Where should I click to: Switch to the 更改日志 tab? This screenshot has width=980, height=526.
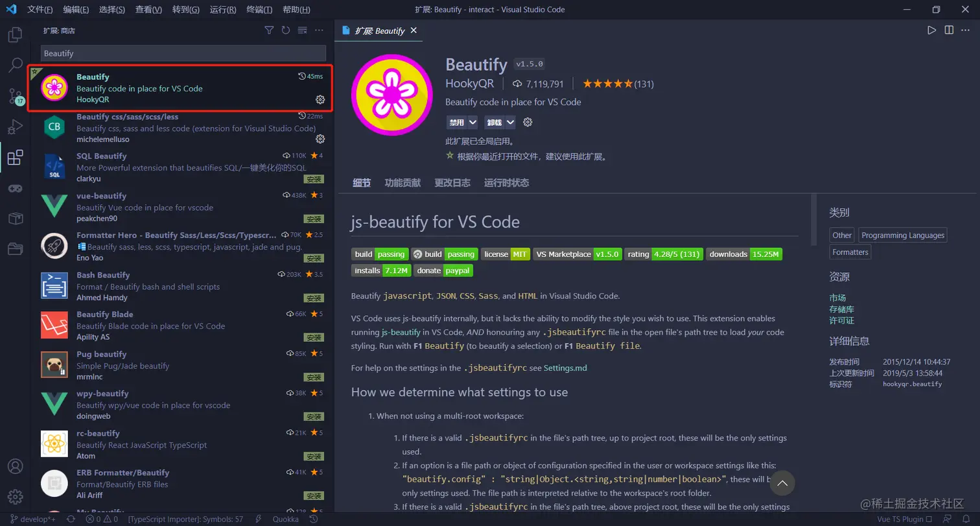click(x=452, y=183)
